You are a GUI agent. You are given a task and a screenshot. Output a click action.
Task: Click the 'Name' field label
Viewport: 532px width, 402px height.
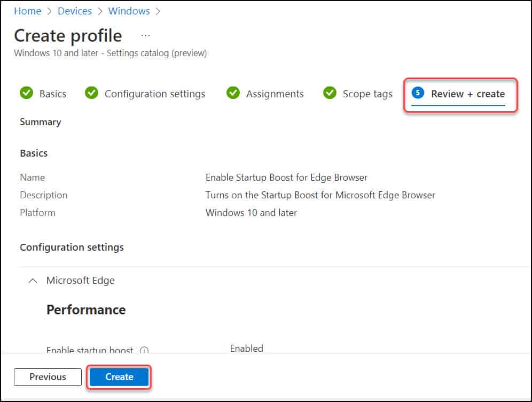click(32, 177)
